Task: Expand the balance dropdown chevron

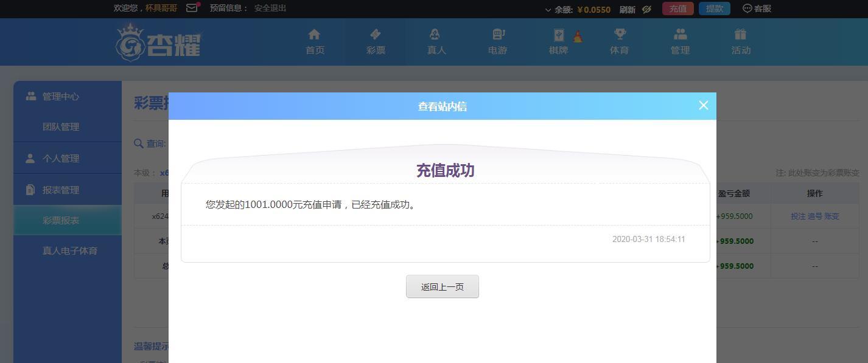Action: [548, 10]
